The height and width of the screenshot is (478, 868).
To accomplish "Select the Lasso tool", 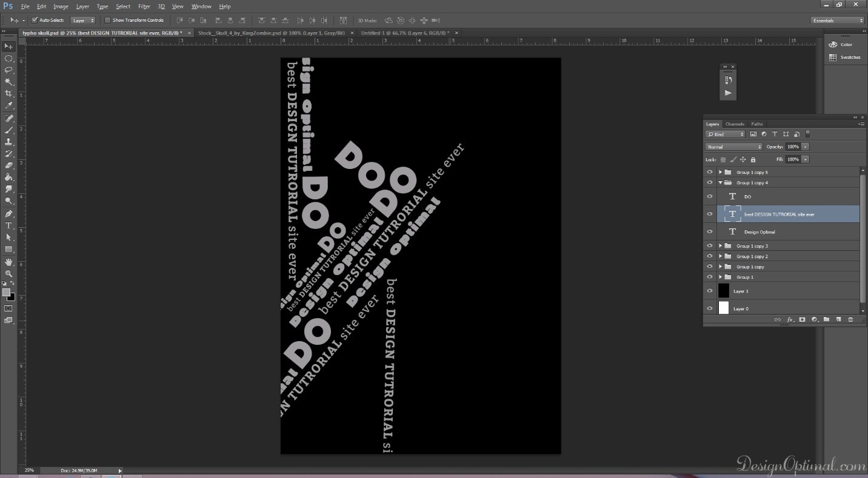I will click(x=8, y=70).
